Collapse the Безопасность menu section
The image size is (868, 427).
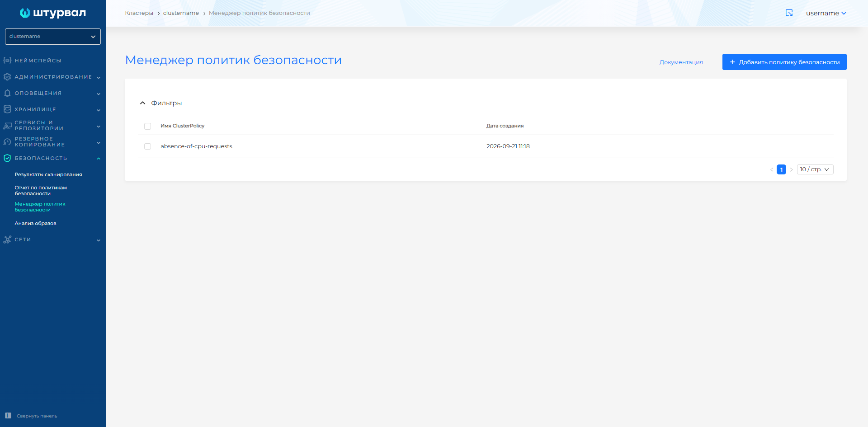pyautogui.click(x=99, y=159)
